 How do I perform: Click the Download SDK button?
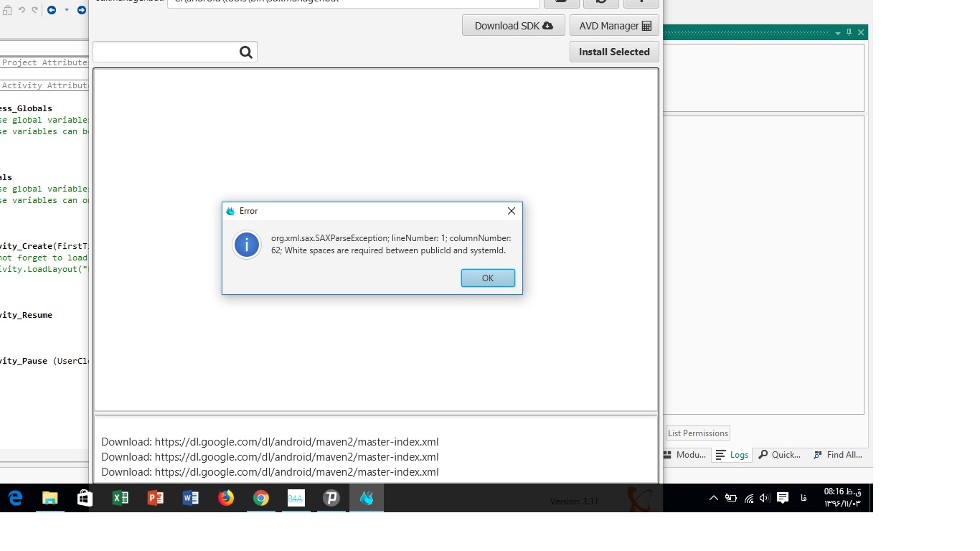click(x=514, y=26)
